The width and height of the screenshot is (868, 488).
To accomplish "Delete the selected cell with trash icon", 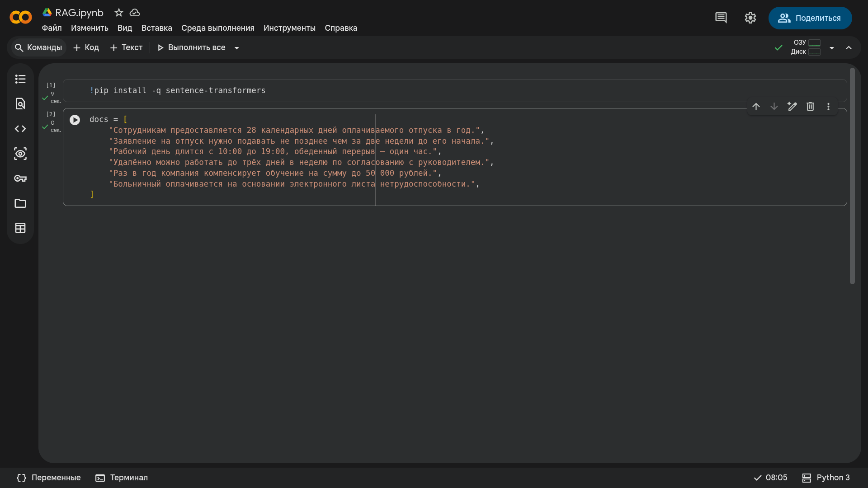I will (x=810, y=107).
